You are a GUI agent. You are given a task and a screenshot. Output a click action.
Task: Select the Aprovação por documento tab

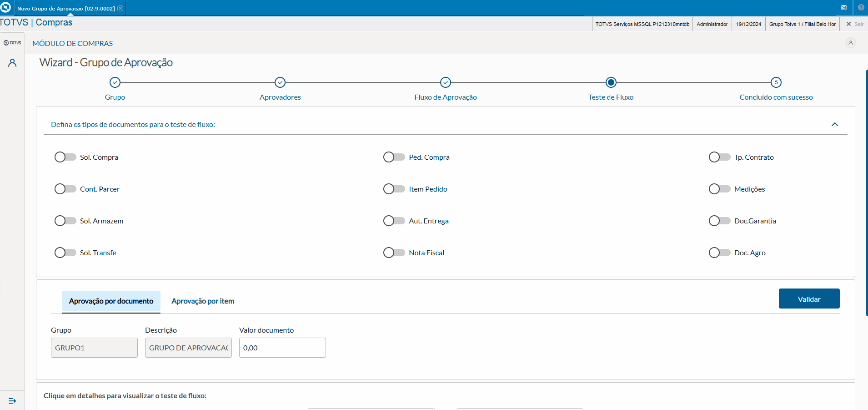point(111,301)
